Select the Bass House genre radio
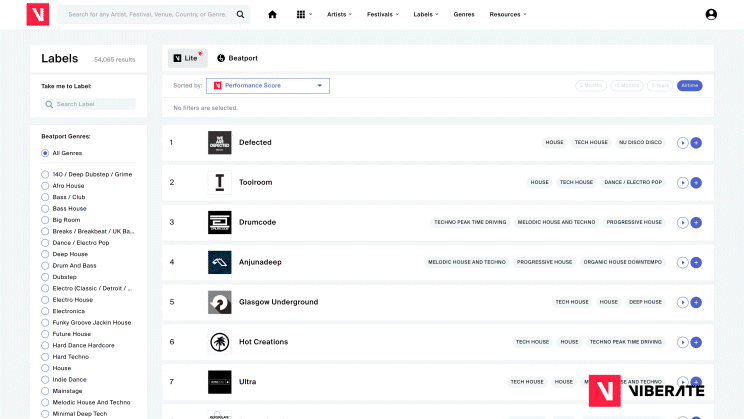This screenshot has height=419, width=744. pos(45,208)
